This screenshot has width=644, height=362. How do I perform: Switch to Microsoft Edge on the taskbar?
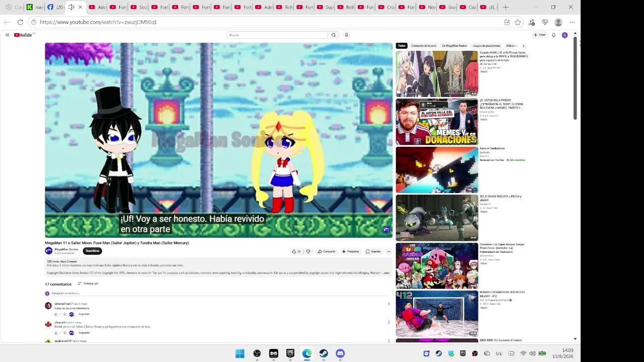(307, 353)
